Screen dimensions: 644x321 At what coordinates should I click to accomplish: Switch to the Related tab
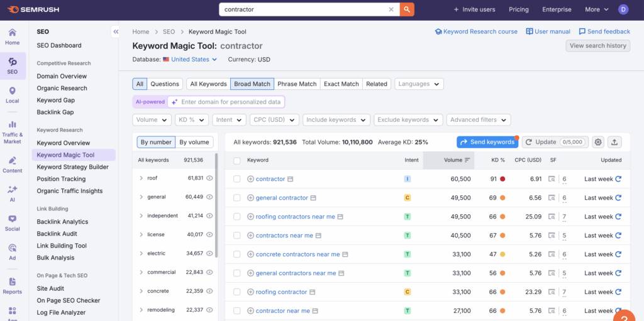377,84
